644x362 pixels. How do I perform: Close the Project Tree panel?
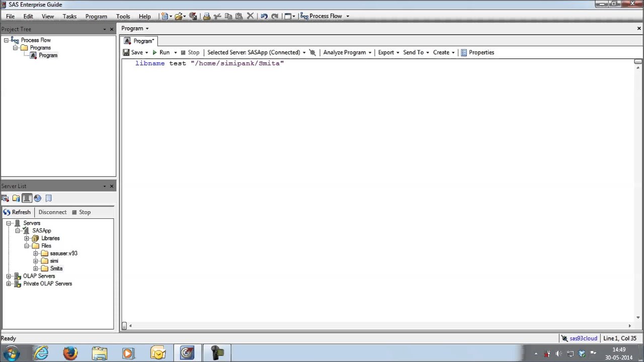[x=112, y=29]
